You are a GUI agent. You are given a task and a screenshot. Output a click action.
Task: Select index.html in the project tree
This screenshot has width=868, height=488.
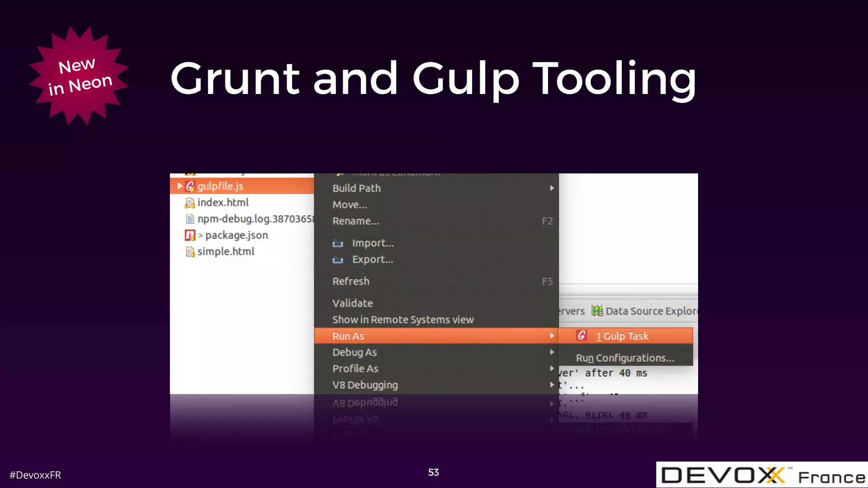(223, 202)
